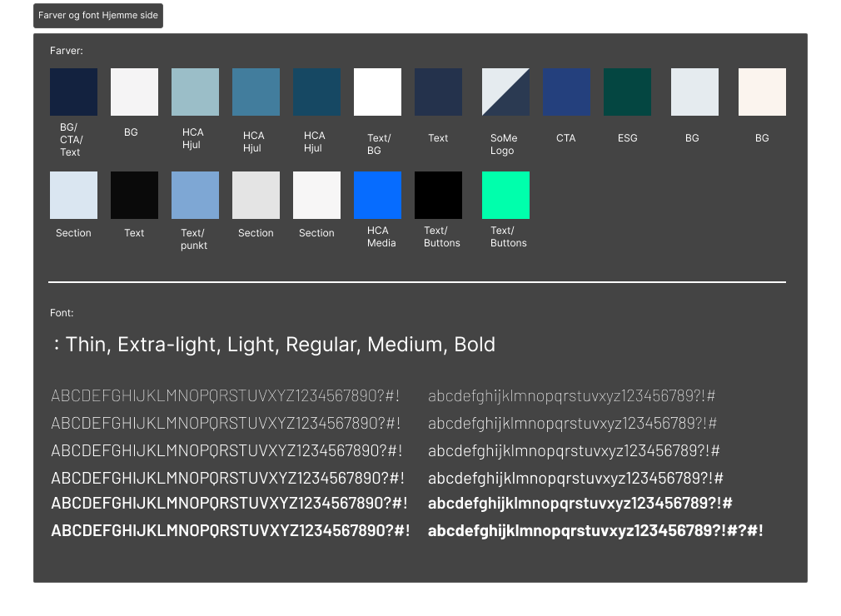Select the pale grey-blue BG swatch
Screen dimensions: 841x616
point(694,92)
